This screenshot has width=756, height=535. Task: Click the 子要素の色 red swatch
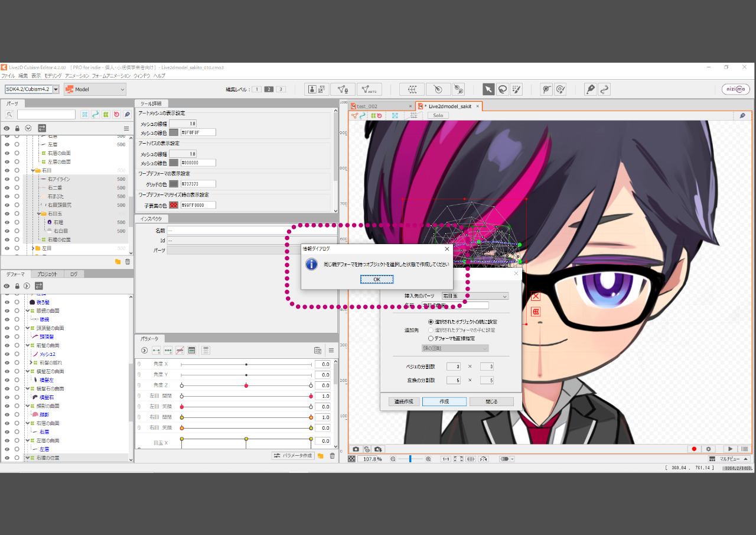tap(174, 205)
